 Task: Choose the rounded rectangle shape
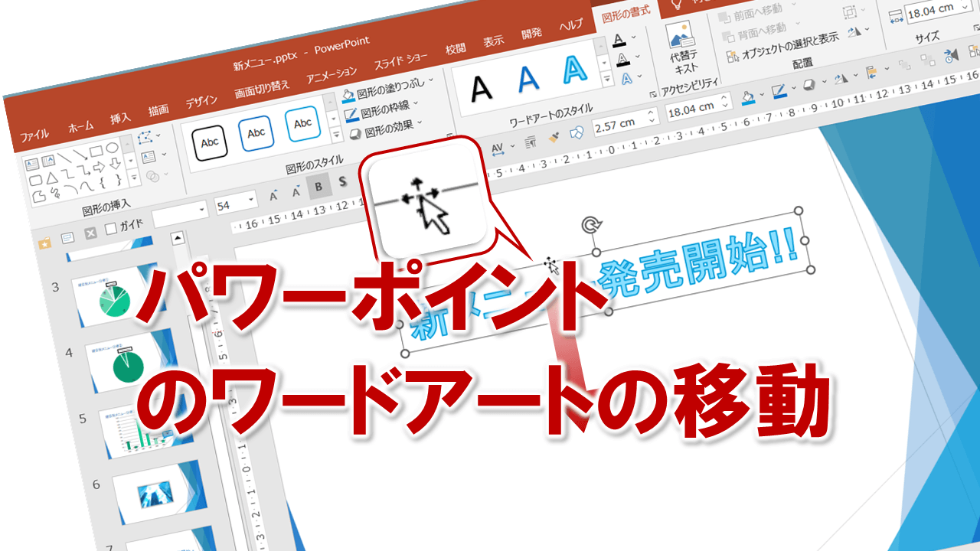pos(35,179)
